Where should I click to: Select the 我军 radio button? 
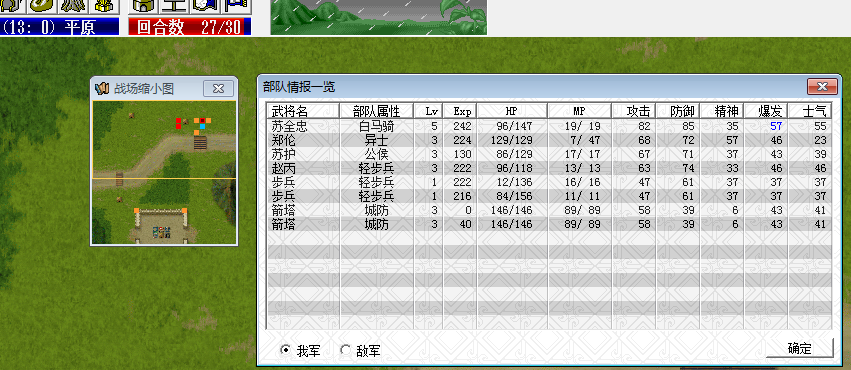point(285,349)
